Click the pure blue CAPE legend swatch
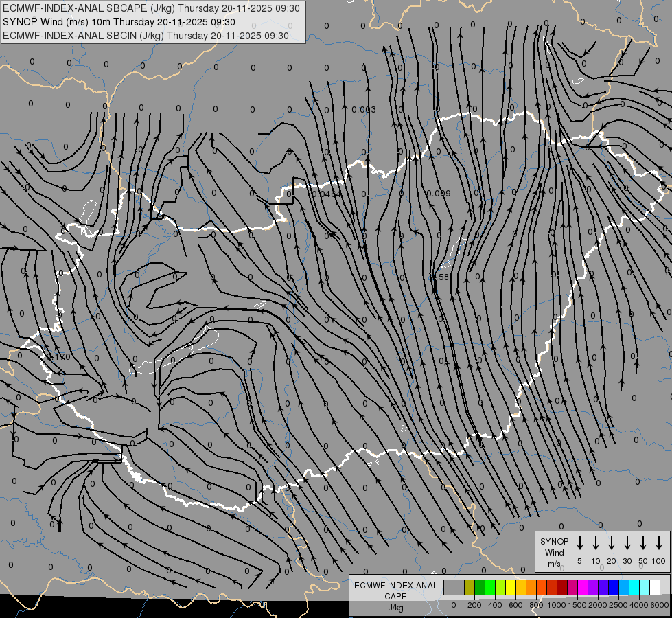The height and width of the screenshot is (618, 672). point(614,587)
